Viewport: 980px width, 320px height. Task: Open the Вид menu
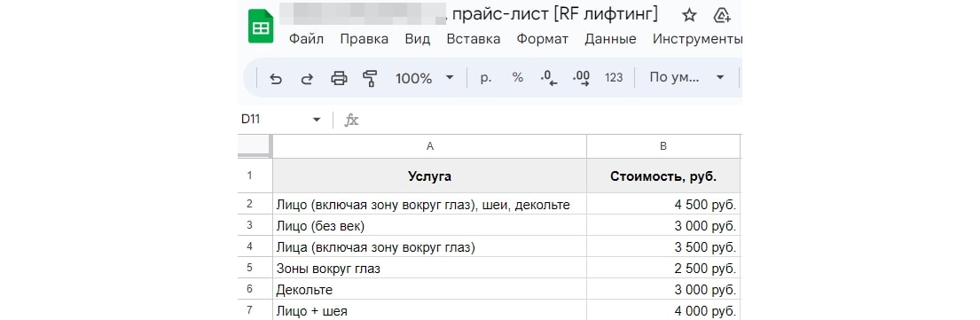(418, 39)
